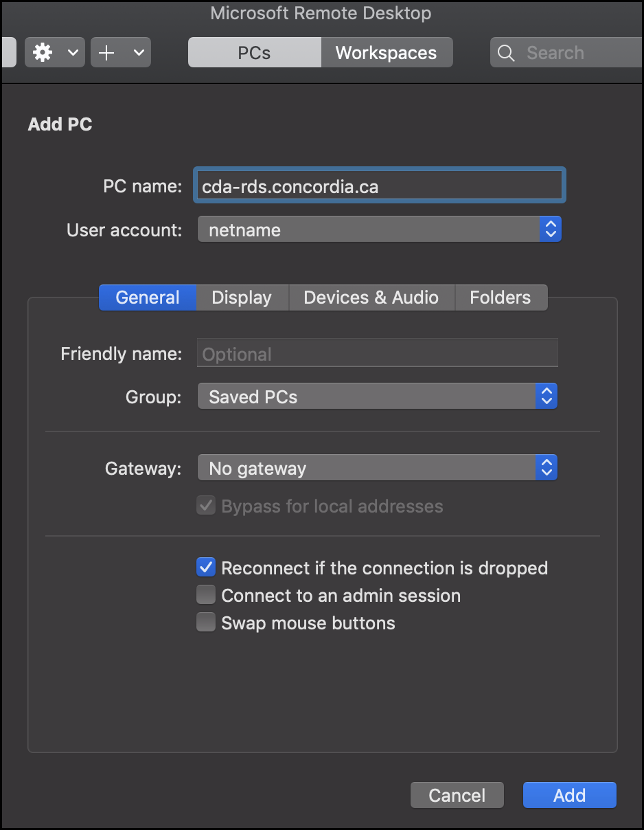
Task: Open the User account dropdown
Action: tap(379, 229)
